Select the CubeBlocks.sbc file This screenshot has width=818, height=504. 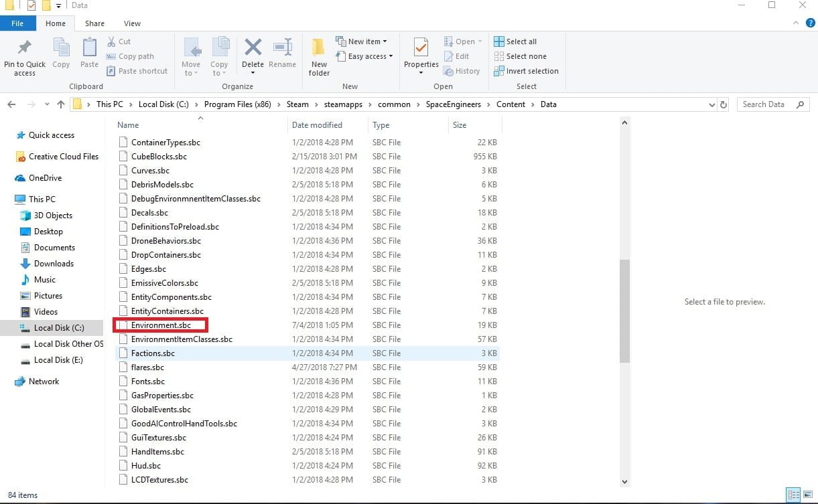pyautogui.click(x=159, y=157)
